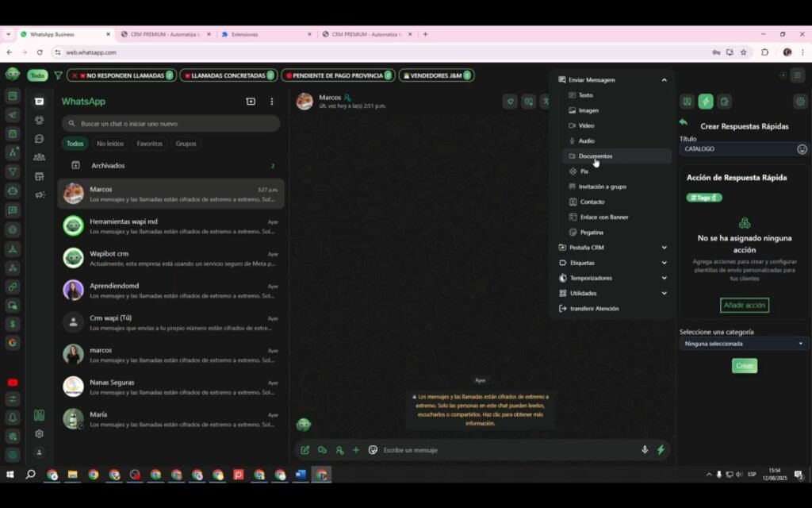The width and height of the screenshot is (812, 508).
Task: Open the Seleccione una categoría dropdown
Action: click(x=744, y=344)
